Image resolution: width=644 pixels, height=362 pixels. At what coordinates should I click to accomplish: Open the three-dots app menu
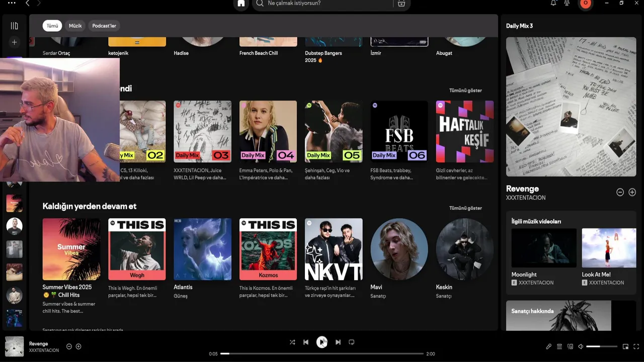coord(12,3)
